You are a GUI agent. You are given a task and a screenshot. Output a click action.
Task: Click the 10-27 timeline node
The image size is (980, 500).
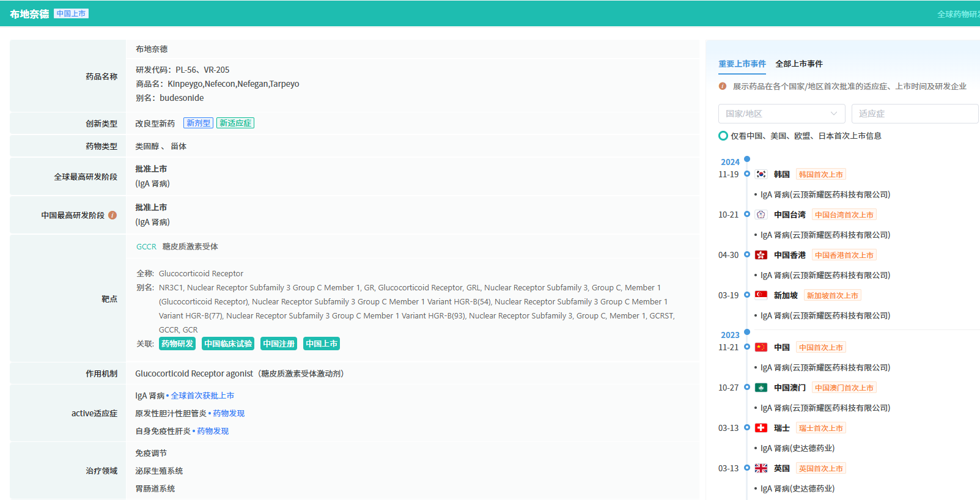click(x=747, y=388)
